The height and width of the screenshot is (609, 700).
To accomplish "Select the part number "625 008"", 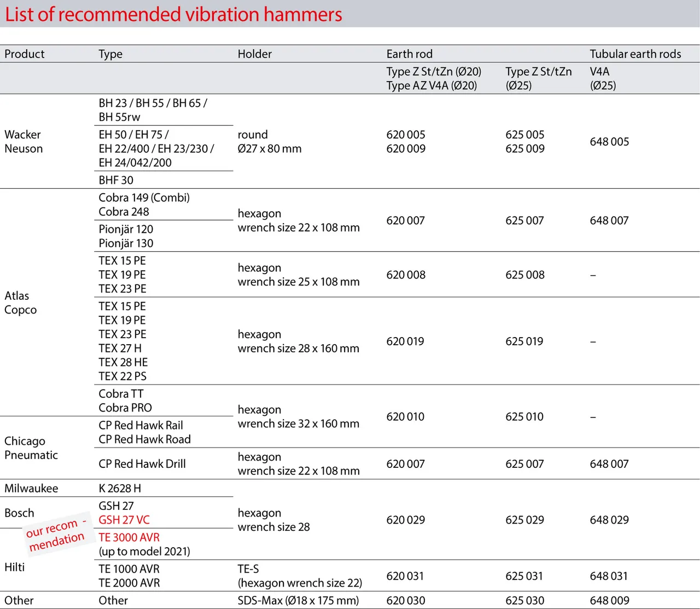I will coord(524,275).
